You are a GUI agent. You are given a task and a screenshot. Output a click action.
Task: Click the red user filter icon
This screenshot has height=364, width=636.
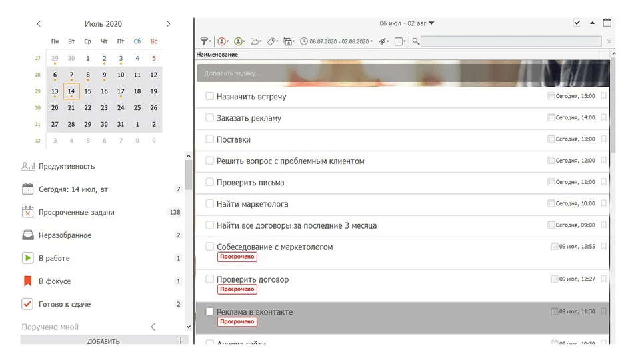(x=223, y=41)
